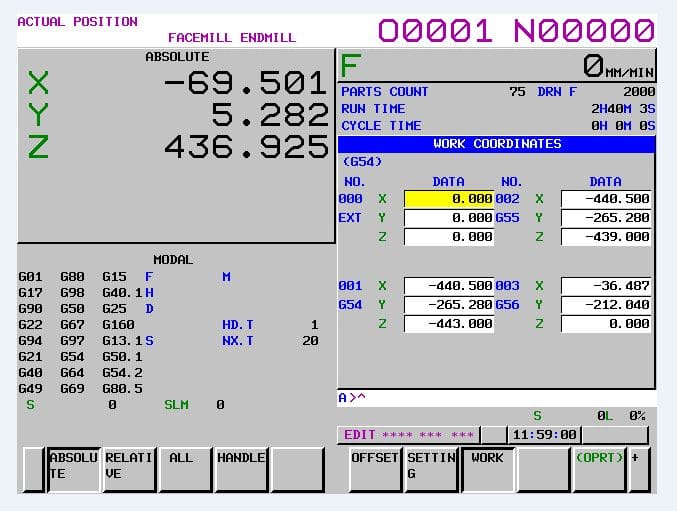This screenshot has width=677, height=511.
Task: Click the clock display 11:59:00
Action: click(x=544, y=435)
